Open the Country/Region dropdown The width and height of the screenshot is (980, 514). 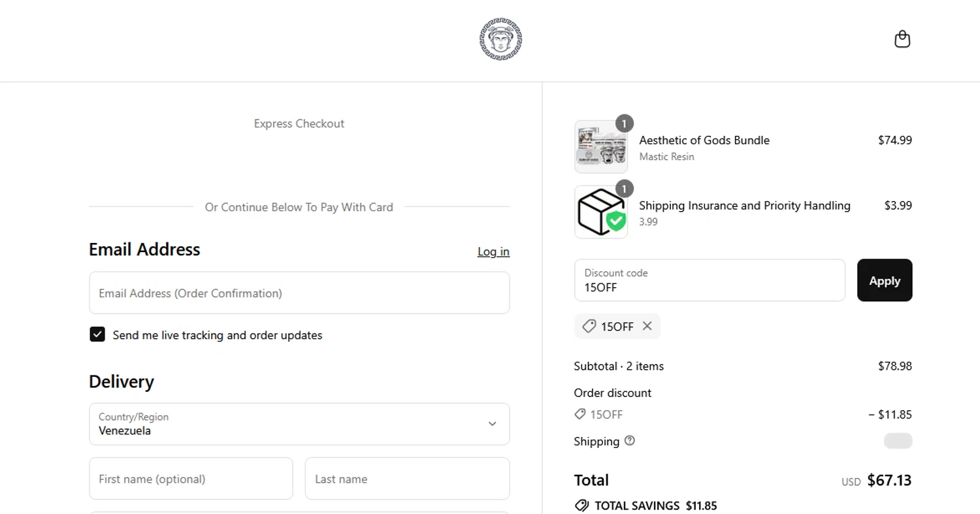click(x=299, y=424)
